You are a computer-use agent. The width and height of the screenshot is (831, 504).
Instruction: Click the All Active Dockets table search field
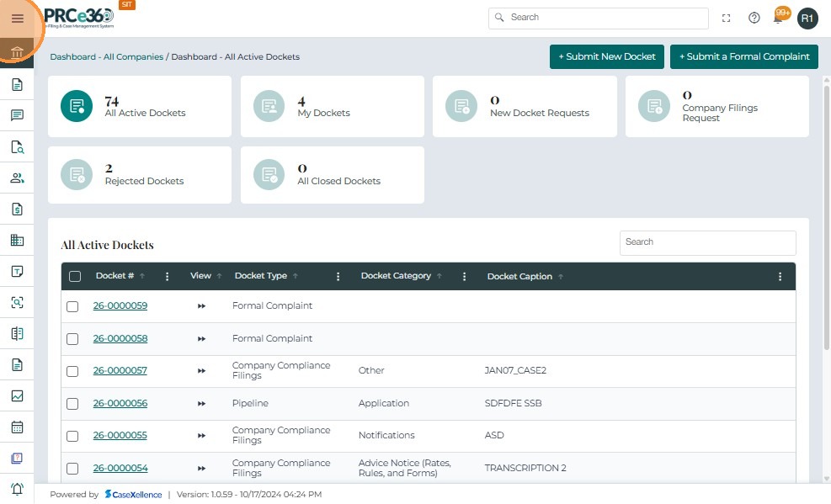tap(707, 242)
